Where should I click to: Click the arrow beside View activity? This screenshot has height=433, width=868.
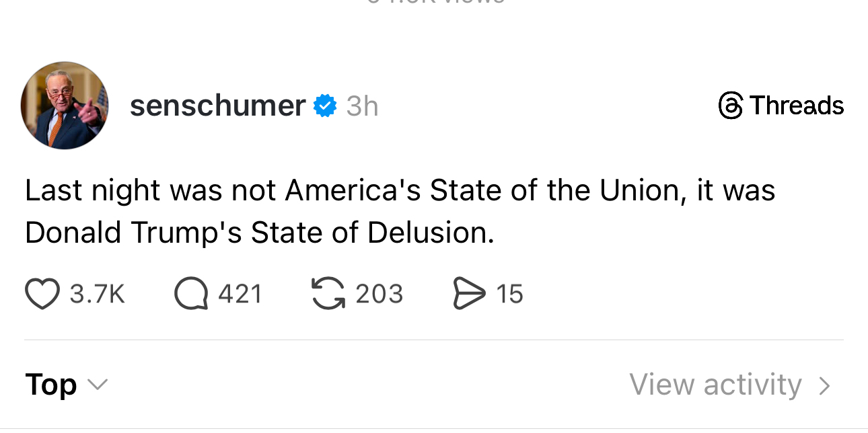click(x=825, y=385)
